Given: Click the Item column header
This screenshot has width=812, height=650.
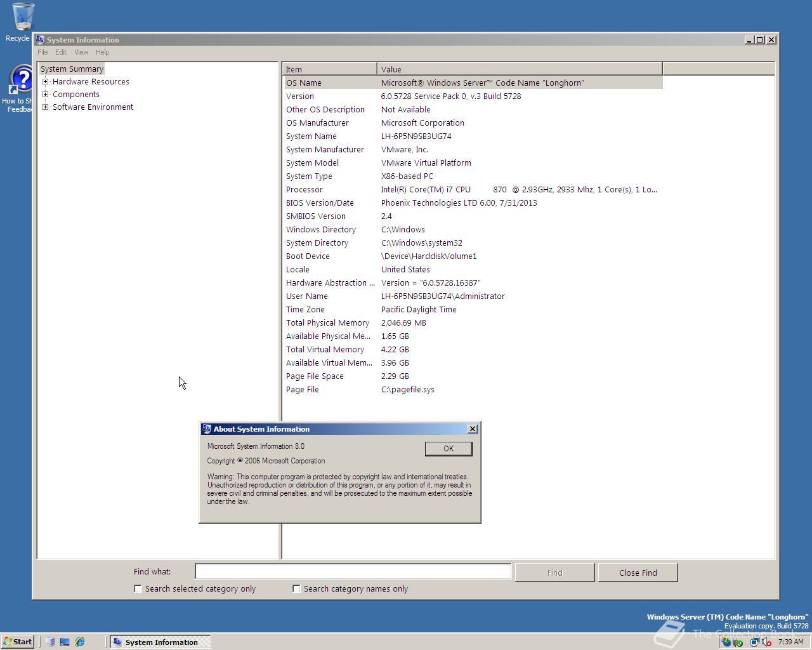Looking at the screenshot, I should coord(330,69).
